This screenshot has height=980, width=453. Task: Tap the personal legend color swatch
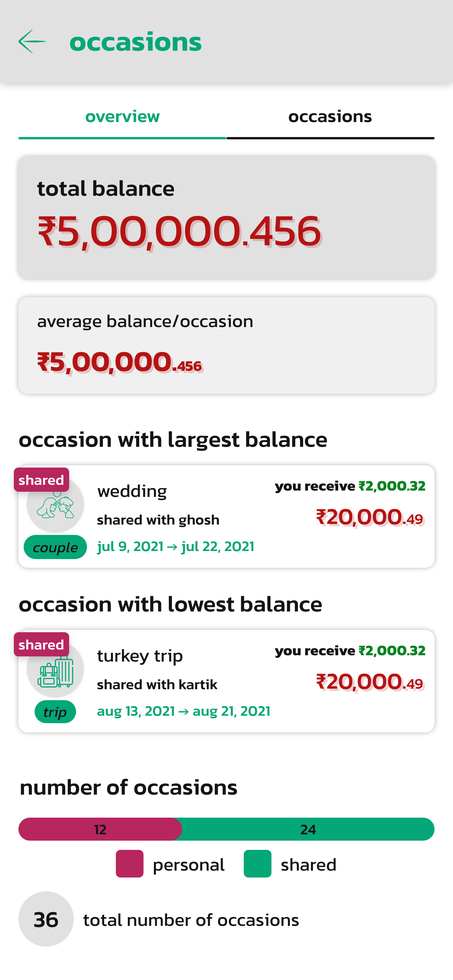pos(130,864)
